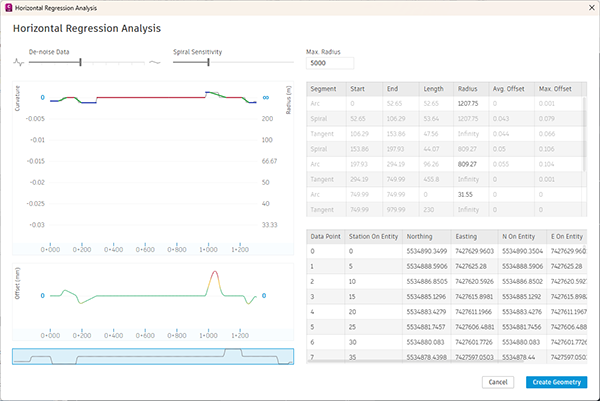Image resolution: width=600 pixels, height=401 pixels.
Task: Click the Radius column header in segment table
Action: click(471, 89)
